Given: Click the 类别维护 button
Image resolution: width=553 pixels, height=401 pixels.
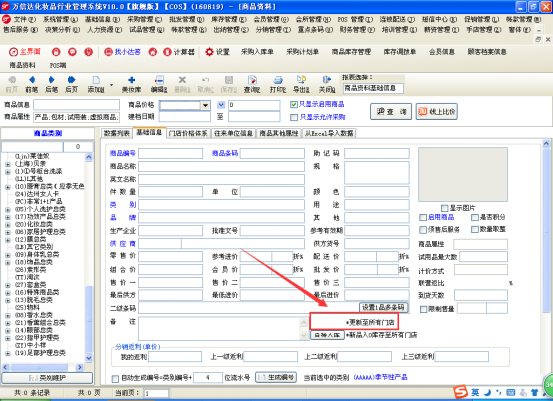Looking at the screenshot, I should coord(47,378).
